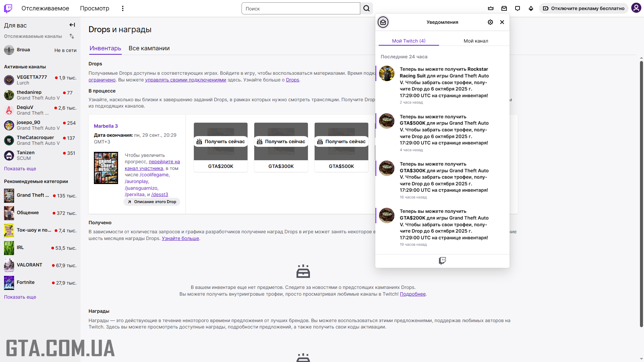Click the notifications inbox icon in header
644x362 pixels.
pos(504,8)
